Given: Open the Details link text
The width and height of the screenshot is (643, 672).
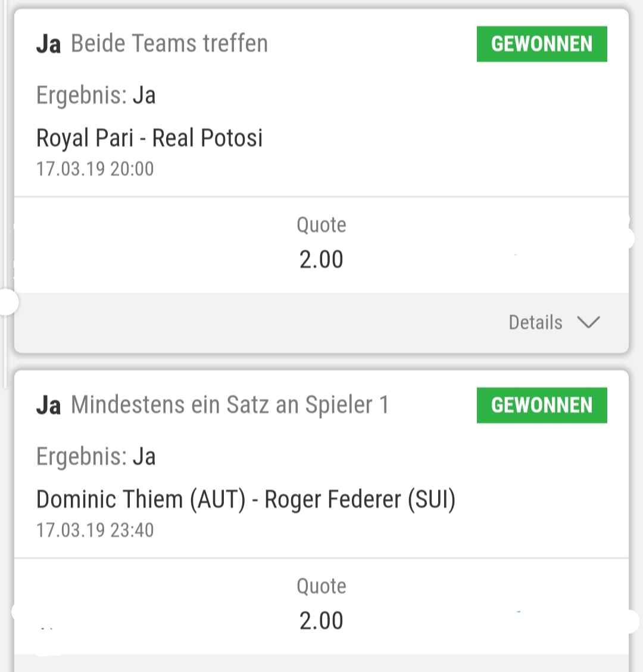Looking at the screenshot, I should click(535, 322).
